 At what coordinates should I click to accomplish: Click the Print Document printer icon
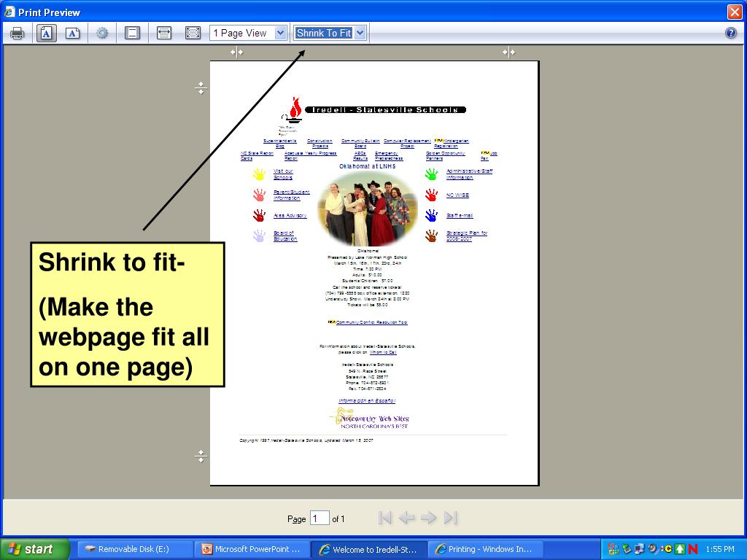click(x=18, y=33)
